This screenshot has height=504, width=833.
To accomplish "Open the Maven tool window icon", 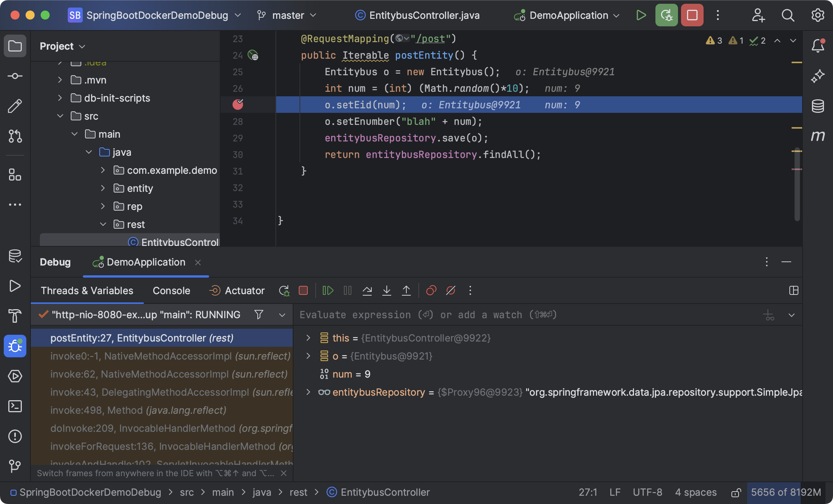I will tap(819, 136).
